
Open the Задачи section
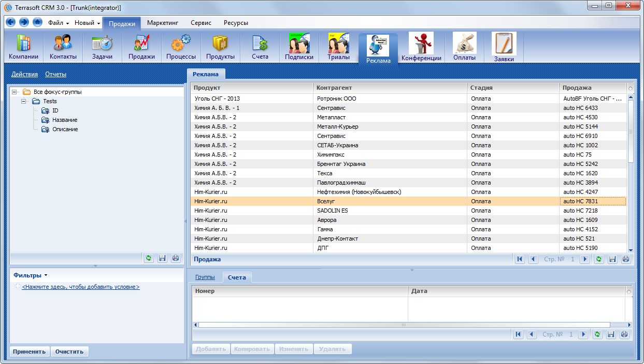click(x=103, y=48)
